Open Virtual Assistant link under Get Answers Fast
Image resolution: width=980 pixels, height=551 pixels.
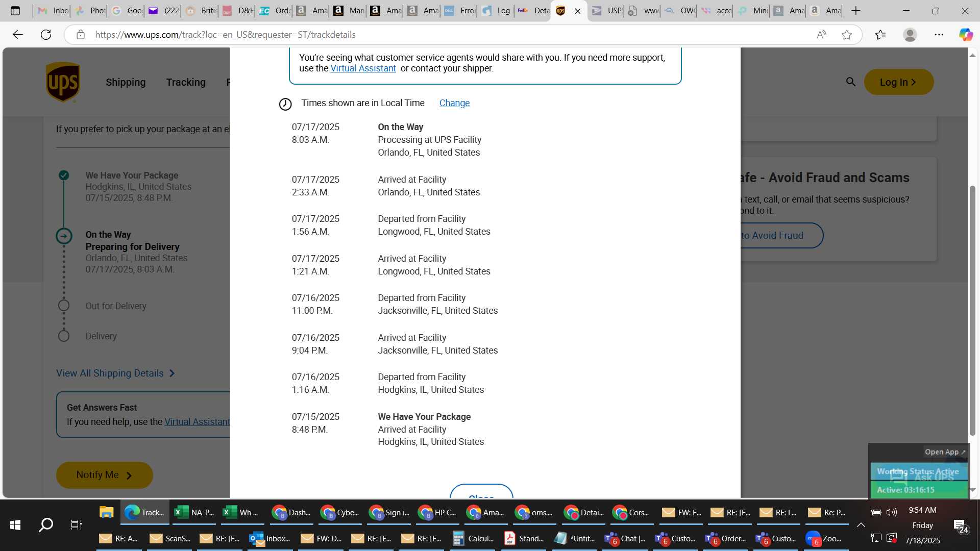(197, 422)
